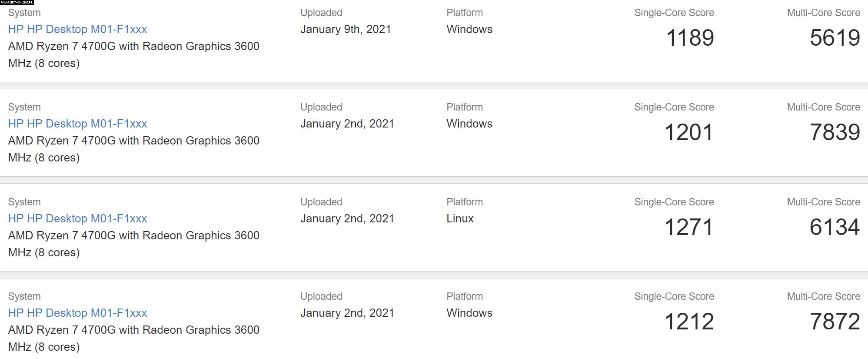Viewport: 868px width, 359px height.
Task: Click the multi-core score 7872
Action: pyautogui.click(x=835, y=322)
